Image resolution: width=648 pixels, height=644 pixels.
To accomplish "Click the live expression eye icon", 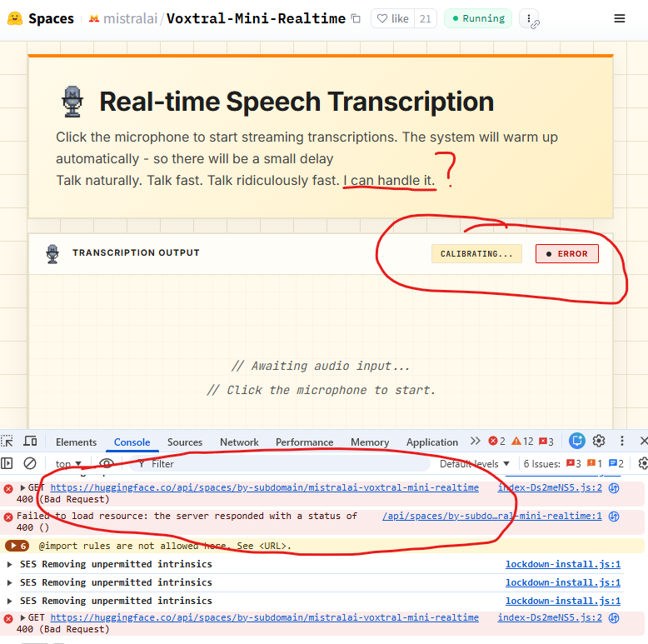I will (x=107, y=463).
